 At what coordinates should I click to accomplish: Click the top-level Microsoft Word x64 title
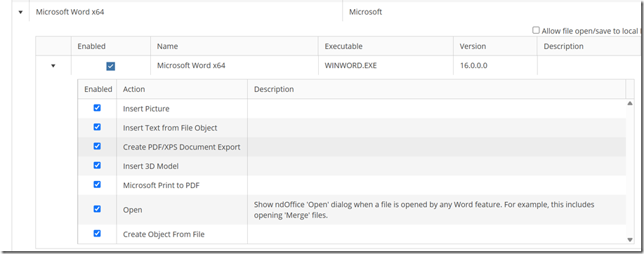[x=70, y=12]
